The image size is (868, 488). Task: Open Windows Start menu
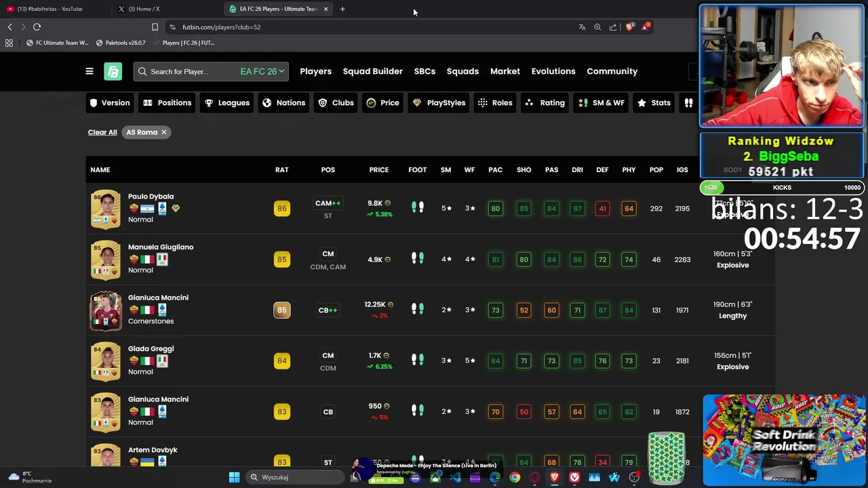(234, 477)
